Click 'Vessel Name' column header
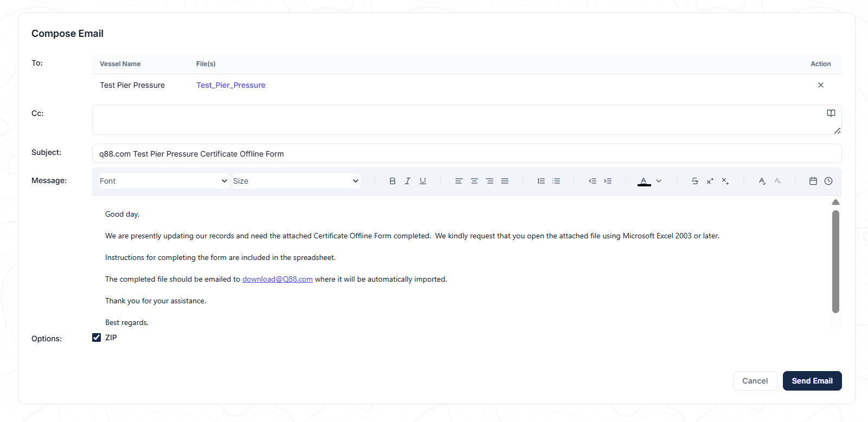This screenshot has height=422, width=868. click(x=120, y=64)
